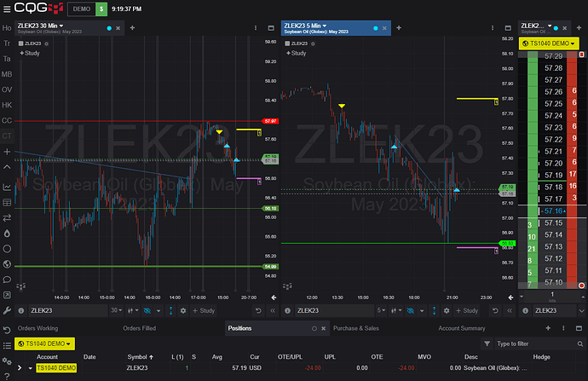Image resolution: width=588 pixels, height=381 pixels.
Task: Click the 57.20 price row in the DOM
Action: pos(553,164)
